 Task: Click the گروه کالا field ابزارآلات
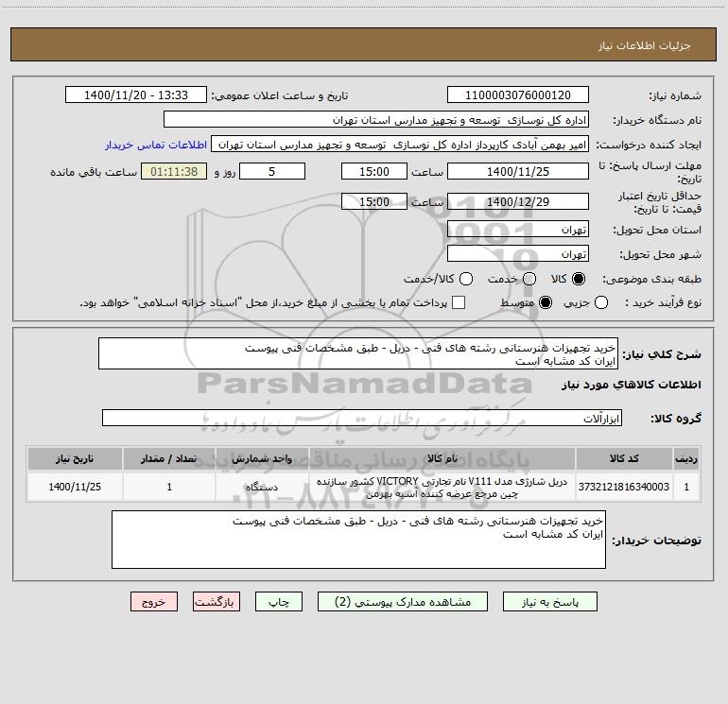click(362, 418)
